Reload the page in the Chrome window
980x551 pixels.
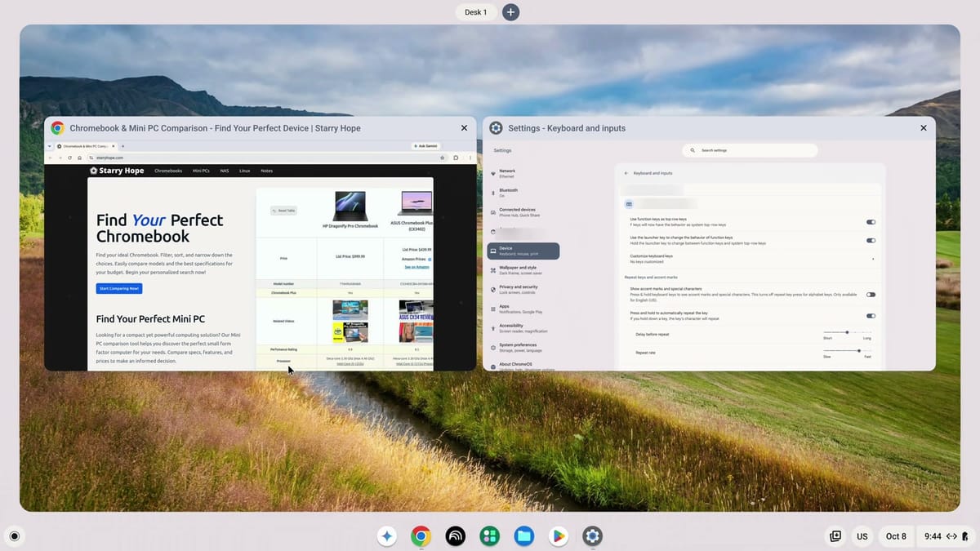pyautogui.click(x=69, y=158)
